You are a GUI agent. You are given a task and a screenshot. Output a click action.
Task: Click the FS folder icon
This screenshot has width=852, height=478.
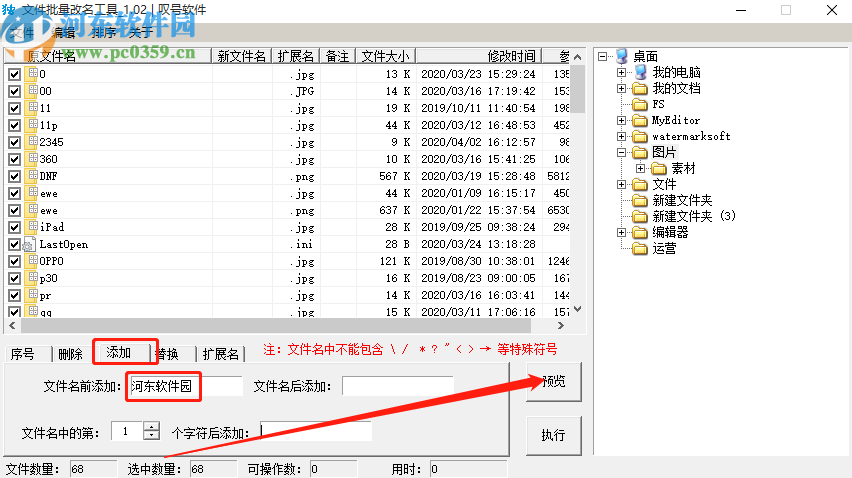pyautogui.click(x=640, y=104)
